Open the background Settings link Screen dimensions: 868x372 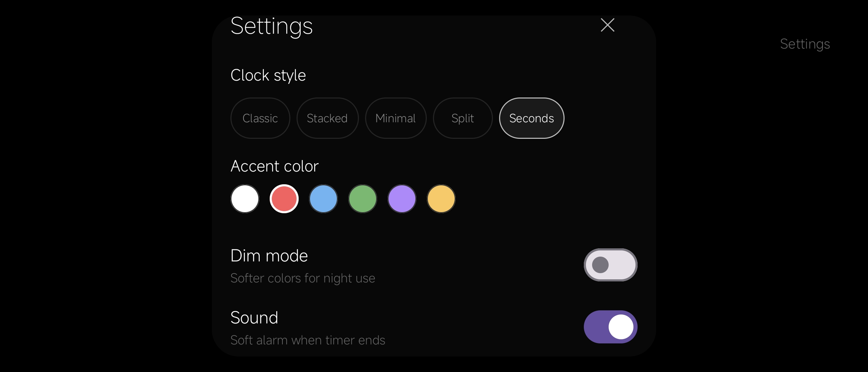[805, 44]
